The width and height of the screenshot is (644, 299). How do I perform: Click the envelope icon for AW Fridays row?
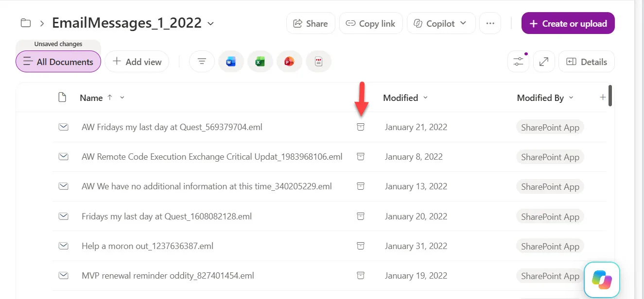pos(63,127)
